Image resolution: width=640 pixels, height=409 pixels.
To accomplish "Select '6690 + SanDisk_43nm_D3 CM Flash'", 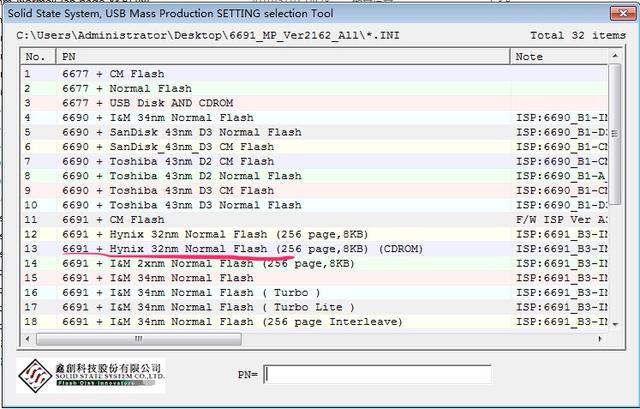I will [x=314, y=147].
